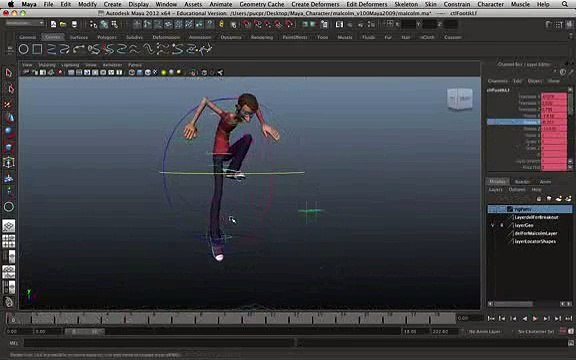Click the Open Scene folder icon
Screen dimensions: 576x360
[x=63, y=24]
